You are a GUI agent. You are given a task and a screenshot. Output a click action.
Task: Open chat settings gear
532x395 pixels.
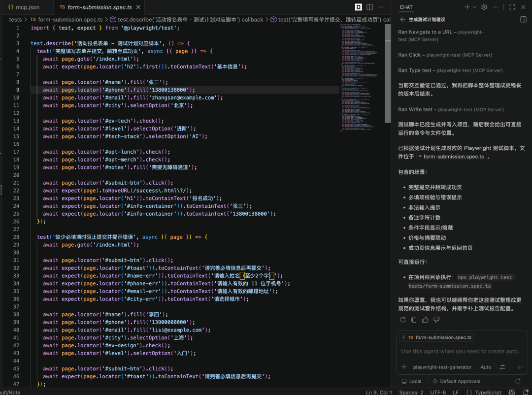click(484, 7)
